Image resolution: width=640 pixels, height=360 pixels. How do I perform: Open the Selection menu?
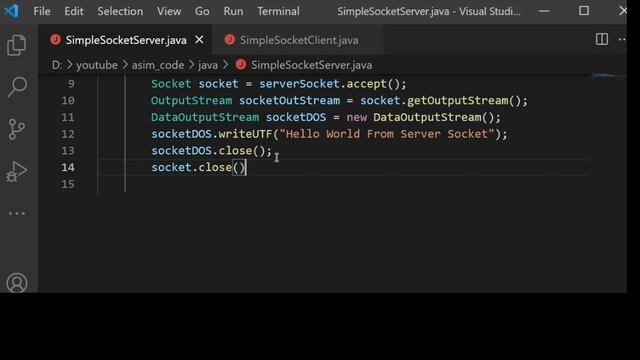click(x=120, y=11)
